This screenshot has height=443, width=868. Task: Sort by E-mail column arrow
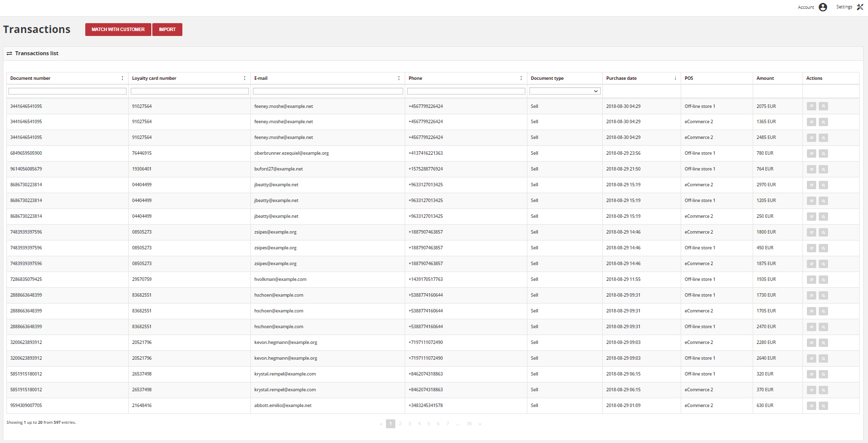(399, 78)
